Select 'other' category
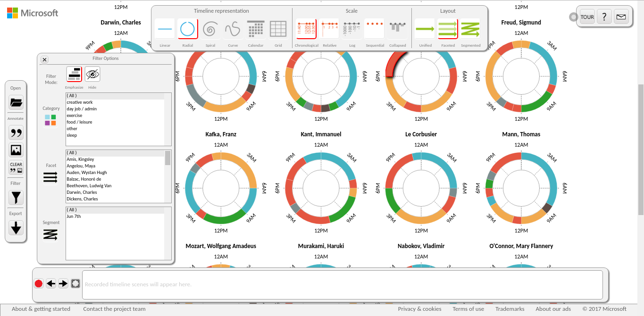The width and height of the screenshot is (644, 316). coord(115,129)
